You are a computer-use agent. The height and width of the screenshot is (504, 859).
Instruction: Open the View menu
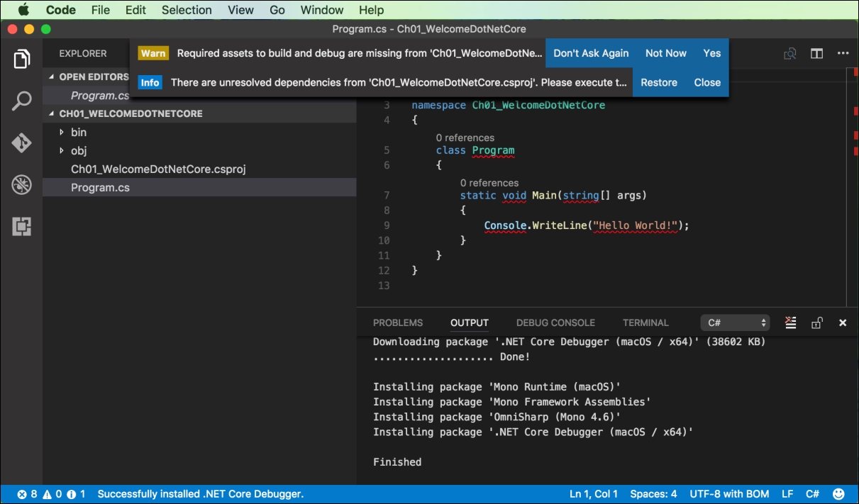pos(241,10)
